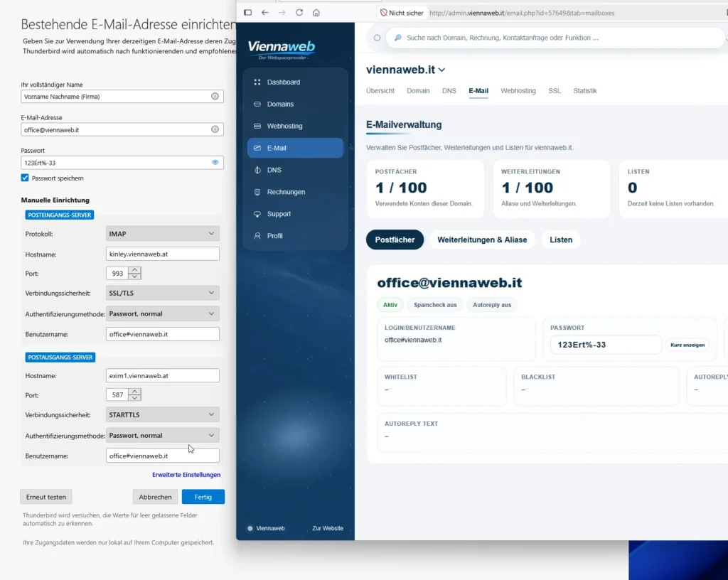Click the 'Nicht sicher' security indicator

click(402, 13)
